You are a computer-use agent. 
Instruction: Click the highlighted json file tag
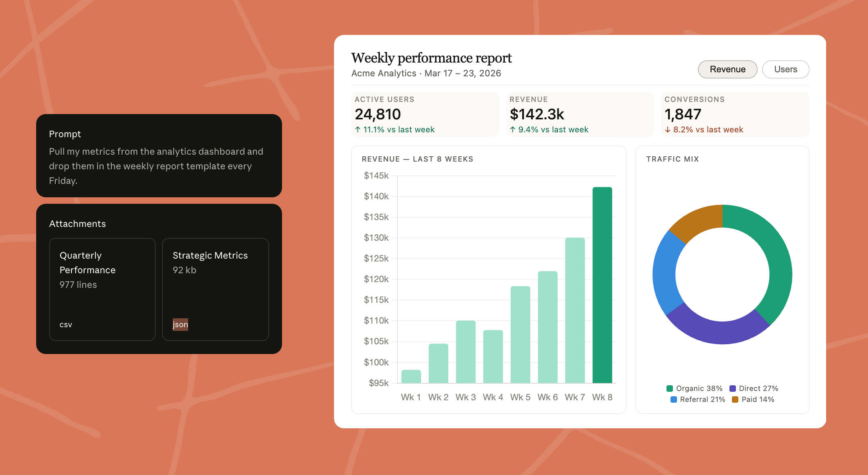click(x=180, y=324)
